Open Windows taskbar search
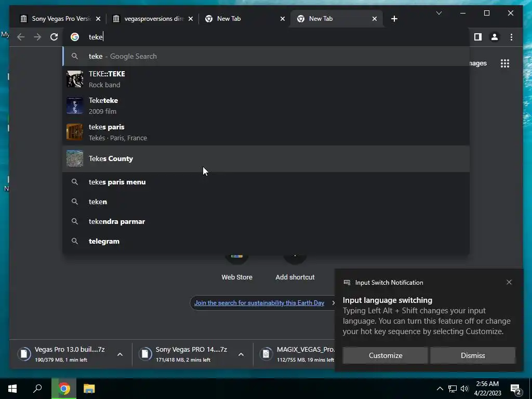The image size is (532, 399). click(37, 389)
